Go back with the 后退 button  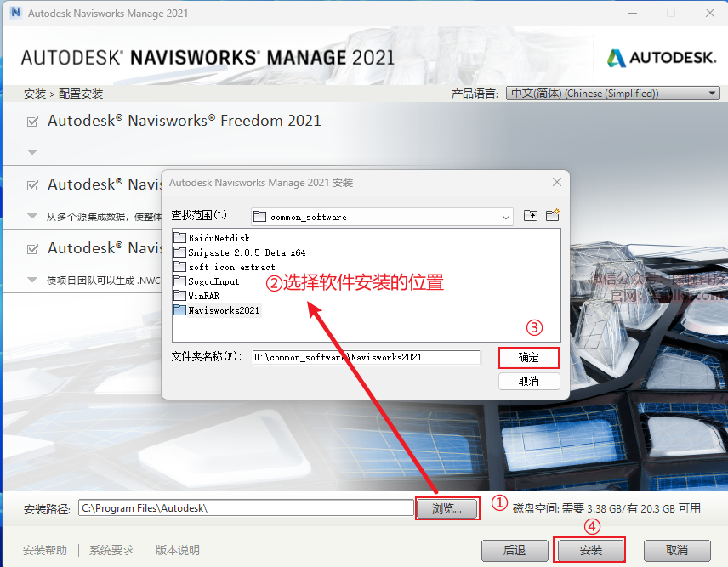(515, 551)
